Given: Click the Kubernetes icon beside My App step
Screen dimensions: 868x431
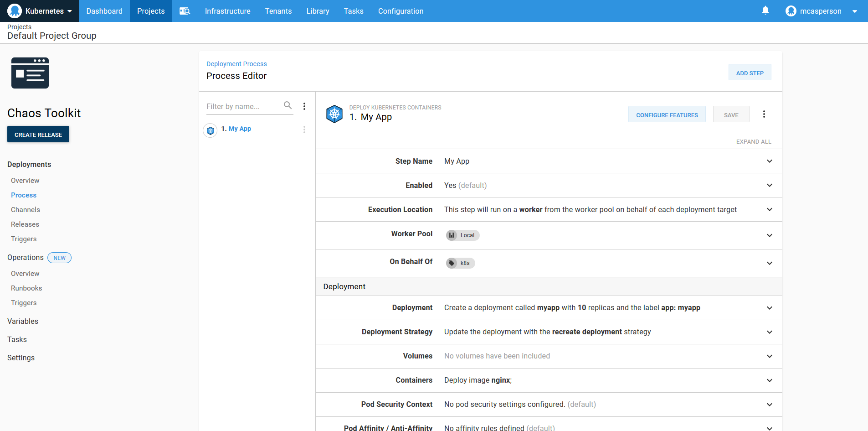Looking at the screenshot, I should point(210,130).
